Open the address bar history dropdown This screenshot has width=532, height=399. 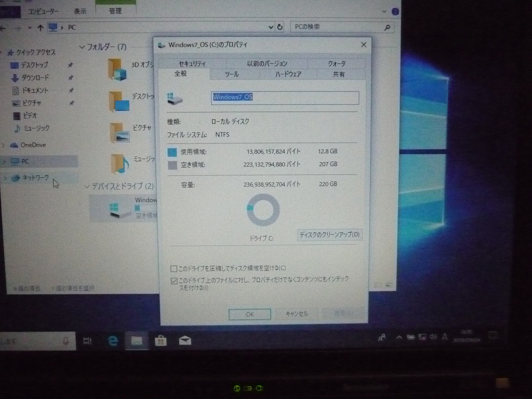pyautogui.click(x=271, y=27)
